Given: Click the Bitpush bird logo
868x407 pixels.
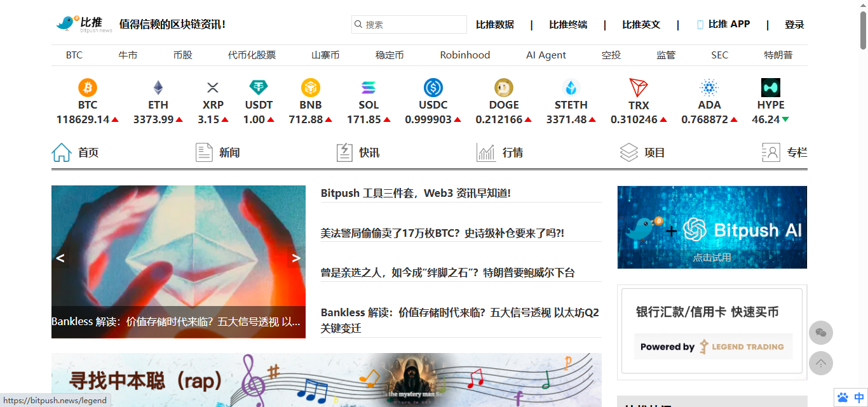Looking at the screenshot, I should pos(83,24).
